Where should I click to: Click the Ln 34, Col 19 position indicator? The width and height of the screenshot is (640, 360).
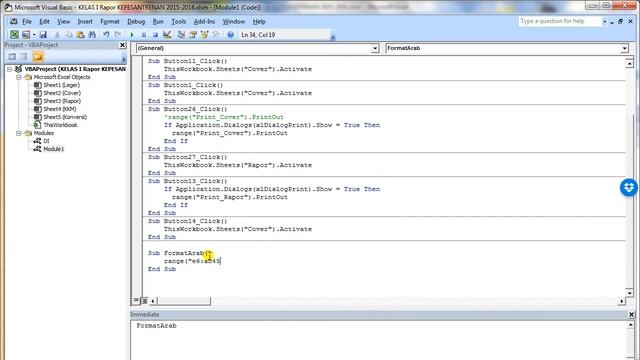(258, 35)
